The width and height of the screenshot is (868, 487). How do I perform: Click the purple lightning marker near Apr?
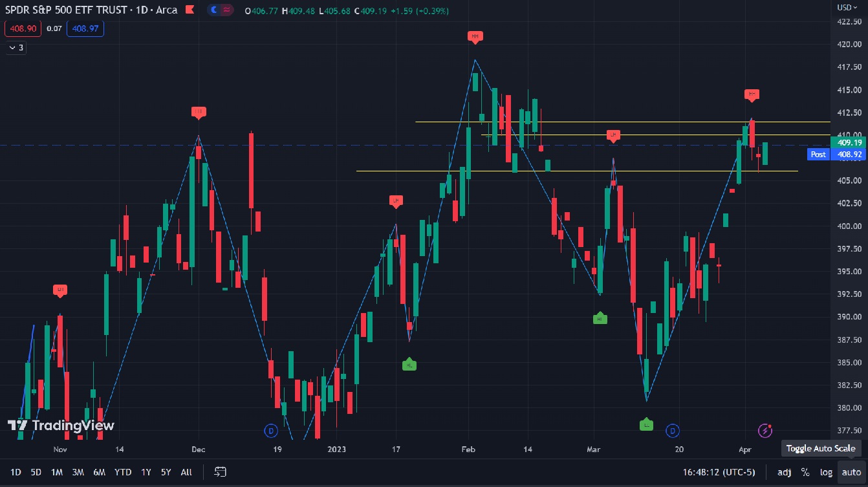tap(765, 430)
